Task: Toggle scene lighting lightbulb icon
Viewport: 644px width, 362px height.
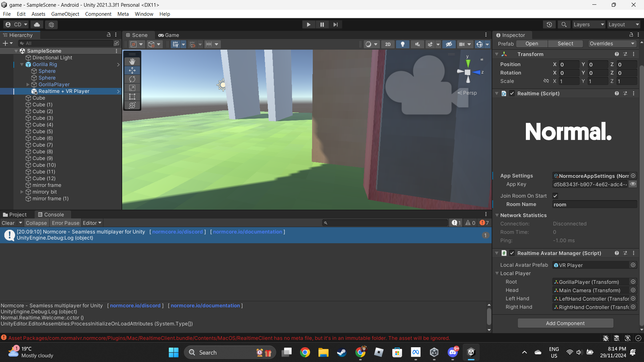Action: point(402,44)
